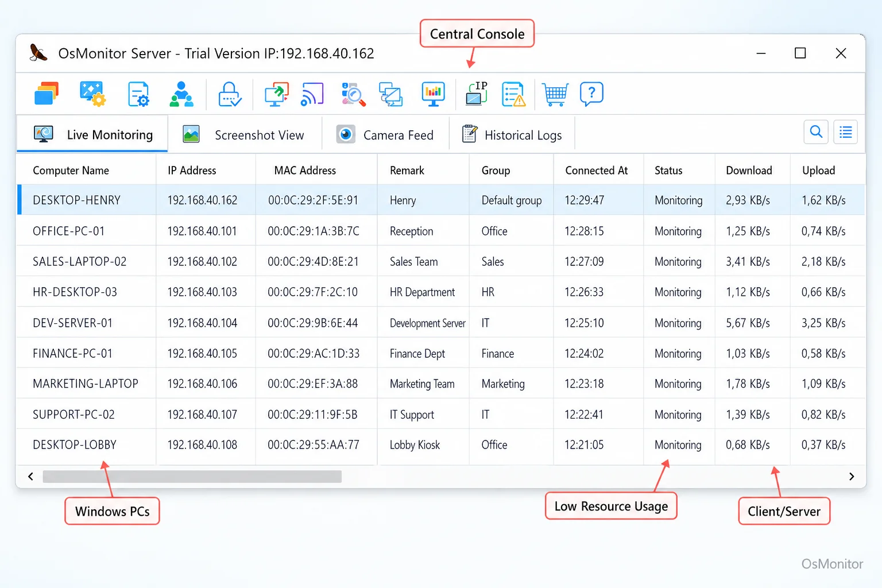Click the list view icon button

pyautogui.click(x=845, y=132)
